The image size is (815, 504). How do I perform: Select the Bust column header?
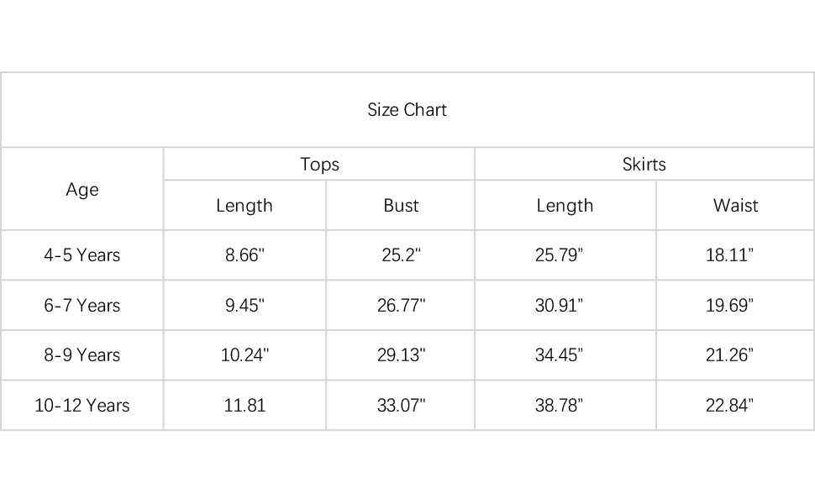pyautogui.click(x=401, y=206)
